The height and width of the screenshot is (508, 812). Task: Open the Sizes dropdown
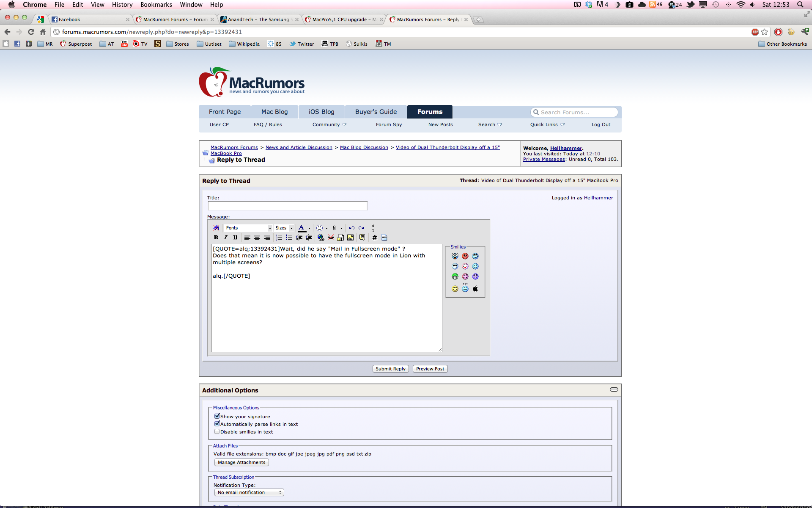(x=284, y=228)
